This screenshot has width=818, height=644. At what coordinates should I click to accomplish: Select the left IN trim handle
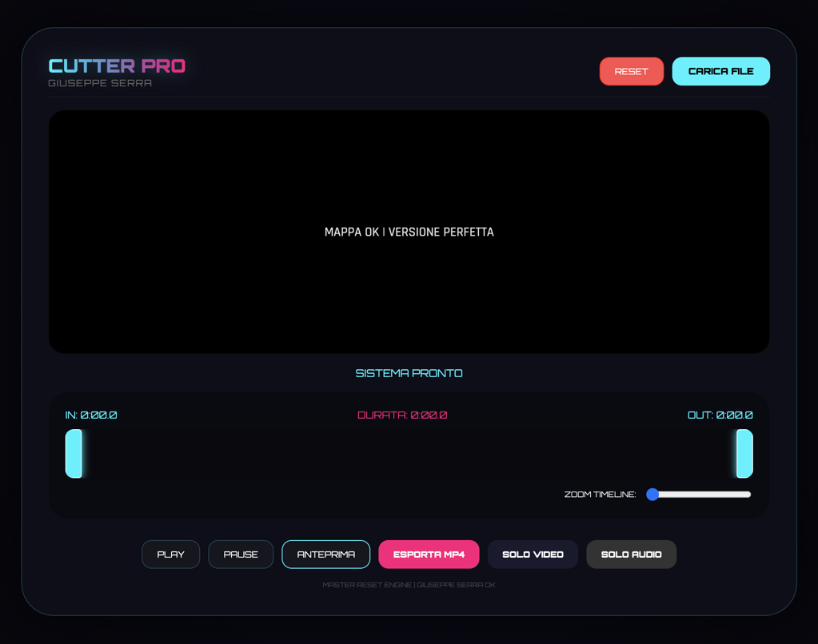click(74, 454)
